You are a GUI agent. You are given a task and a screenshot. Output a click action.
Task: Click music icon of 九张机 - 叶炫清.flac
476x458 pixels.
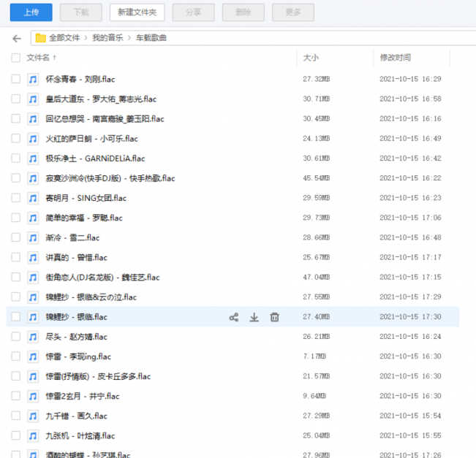click(33, 436)
